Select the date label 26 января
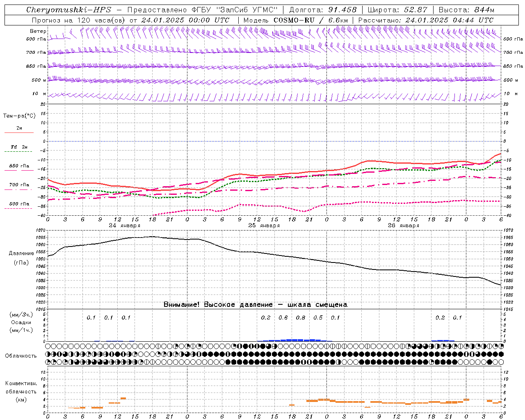 403,226
